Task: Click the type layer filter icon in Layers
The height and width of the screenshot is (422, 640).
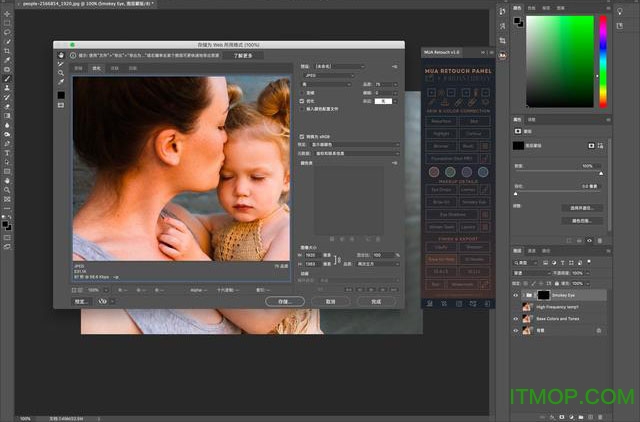Action: click(562, 263)
